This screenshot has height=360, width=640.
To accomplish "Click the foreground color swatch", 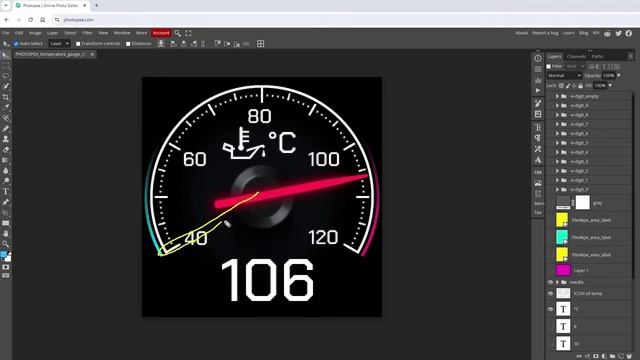I will click(x=4, y=255).
